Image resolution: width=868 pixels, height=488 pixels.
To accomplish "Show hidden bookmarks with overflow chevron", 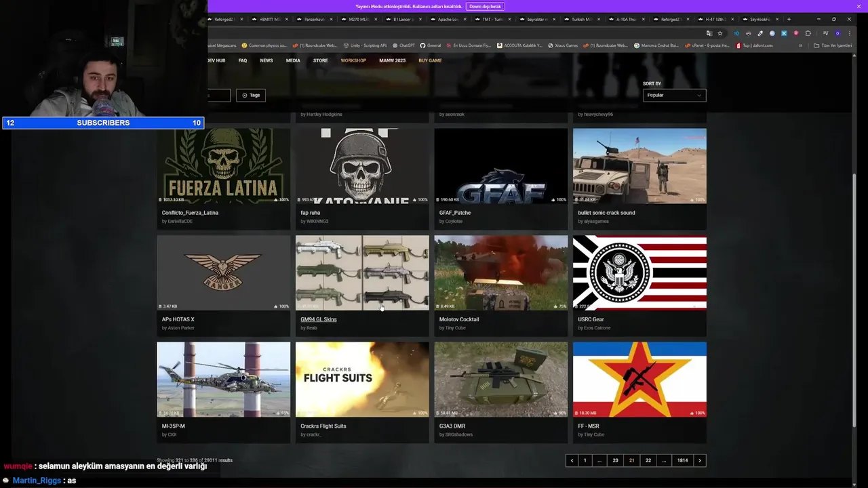I will (x=800, y=45).
